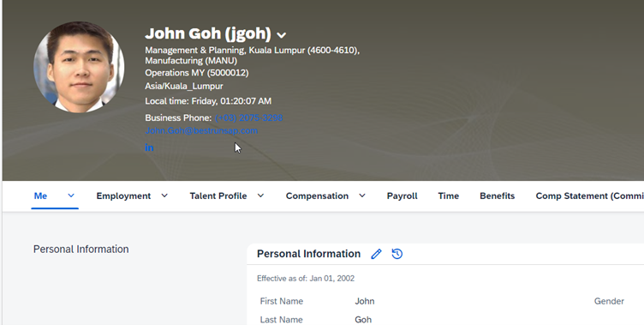This screenshot has width=644, height=325.
Task: Open the Me tab dropdown chevron
Action: (71, 196)
